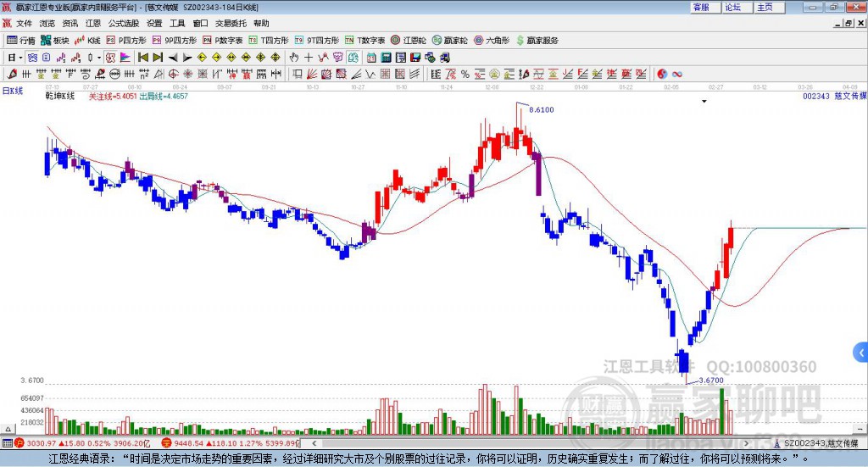This screenshot has height=467, width=868.
Task: Click the red pencil drawing icon
Action: (12, 74)
